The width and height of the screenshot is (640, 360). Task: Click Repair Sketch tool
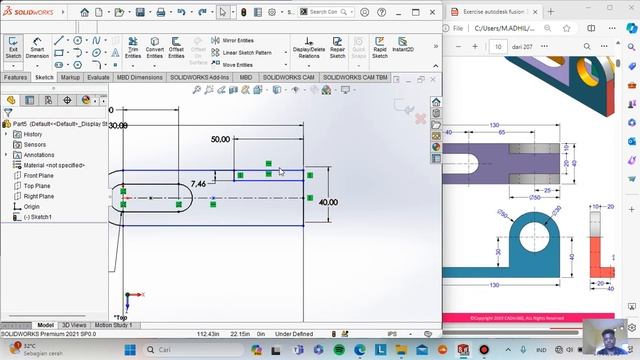tap(338, 48)
